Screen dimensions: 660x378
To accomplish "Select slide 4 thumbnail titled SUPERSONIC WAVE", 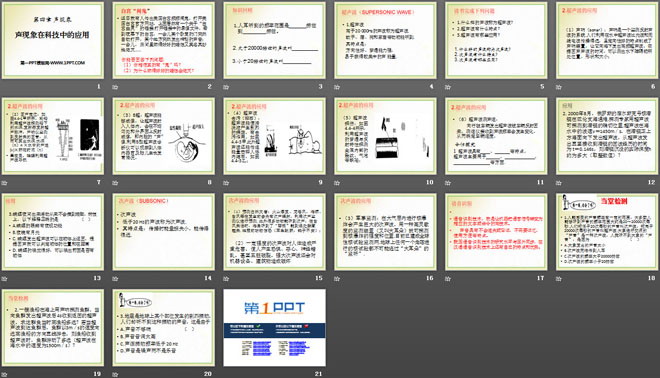I will [385, 40].
